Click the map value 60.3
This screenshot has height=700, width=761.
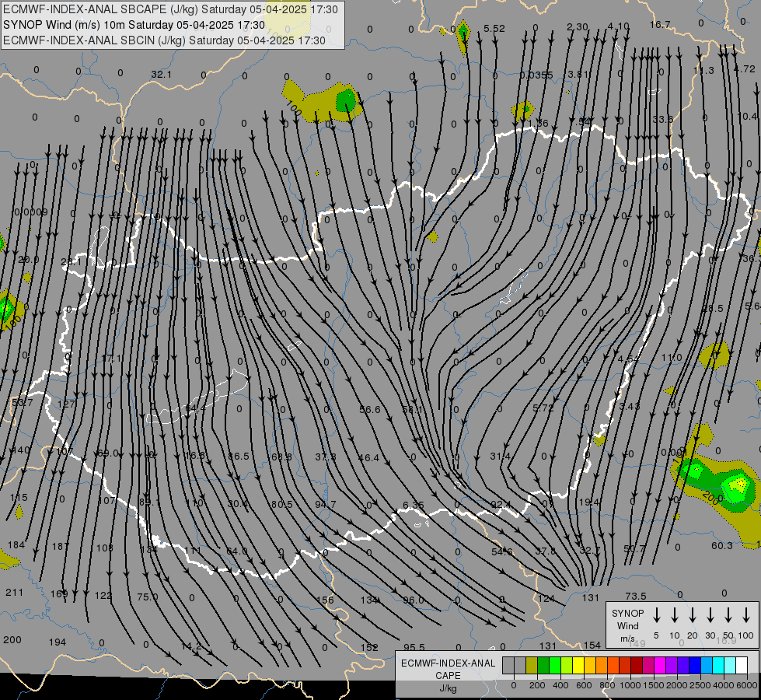[x=722, y=545]
